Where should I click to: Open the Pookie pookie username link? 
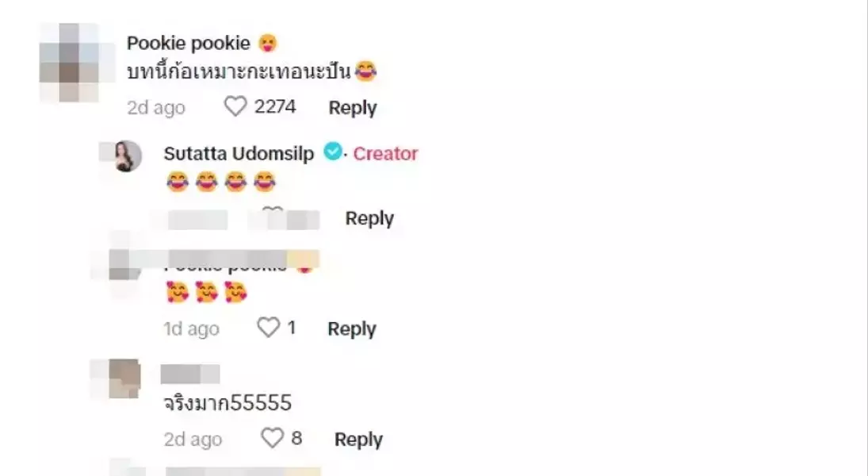(x=188, y=44)
